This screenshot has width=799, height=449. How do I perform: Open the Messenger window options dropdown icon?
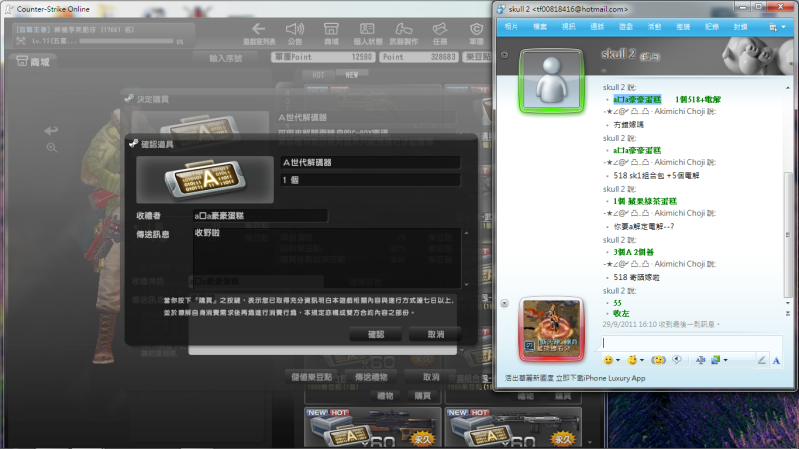point(777,27)
